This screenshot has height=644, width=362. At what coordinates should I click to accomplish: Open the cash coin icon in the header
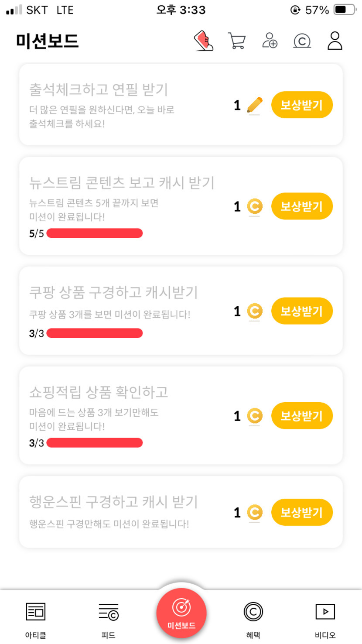[x=302, y=41]
